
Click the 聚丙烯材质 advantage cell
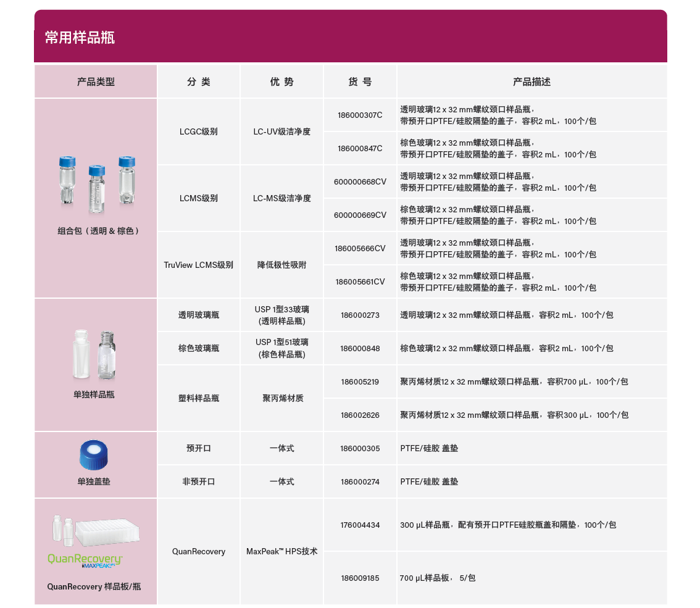click(283, 398)
